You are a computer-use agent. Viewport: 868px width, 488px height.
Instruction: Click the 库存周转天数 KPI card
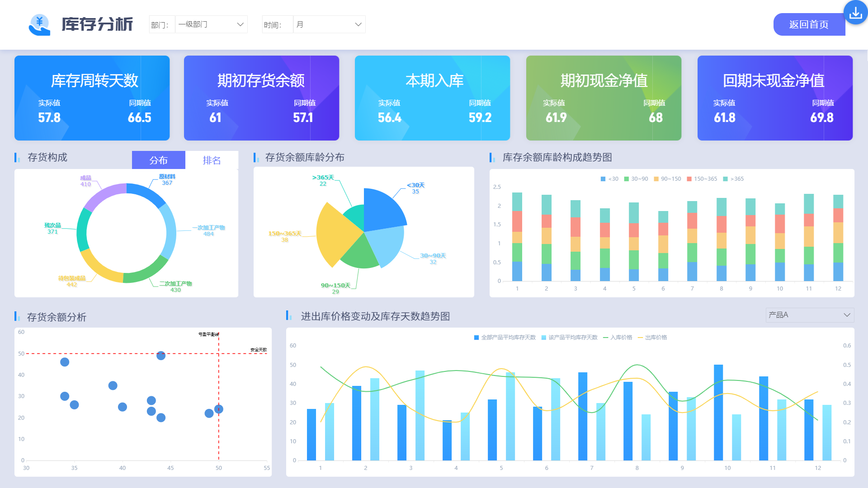pos(92,98)
